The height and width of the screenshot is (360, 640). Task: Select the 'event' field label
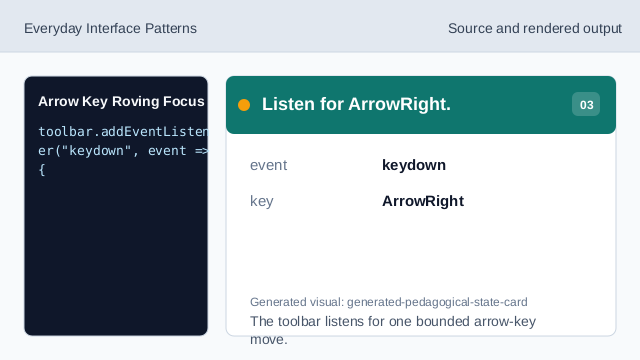pos(269,165)
